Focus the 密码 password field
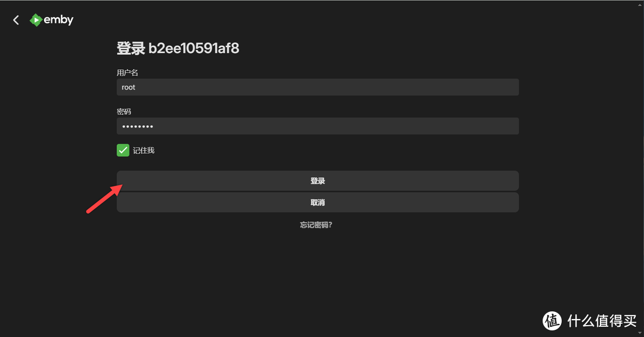Screen dimensions: 644x337 coord(317,126)
